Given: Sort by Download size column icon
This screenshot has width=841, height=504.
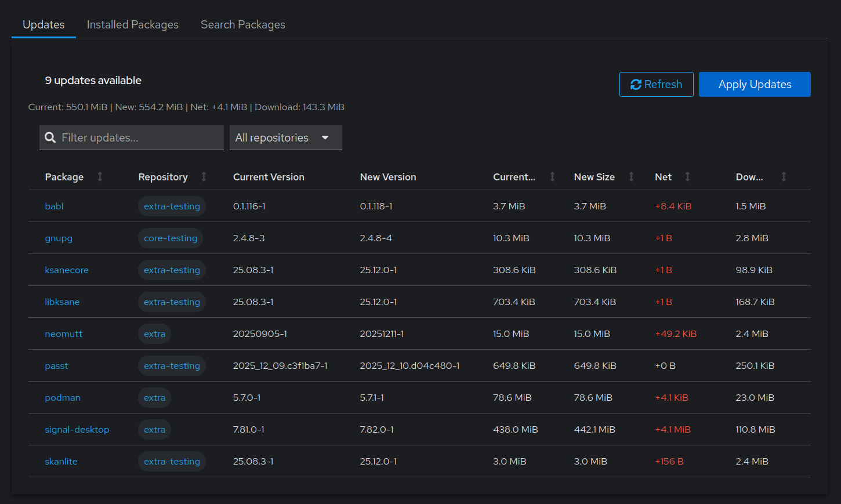Looking at the screenshot, I should (x=784, y=177).
